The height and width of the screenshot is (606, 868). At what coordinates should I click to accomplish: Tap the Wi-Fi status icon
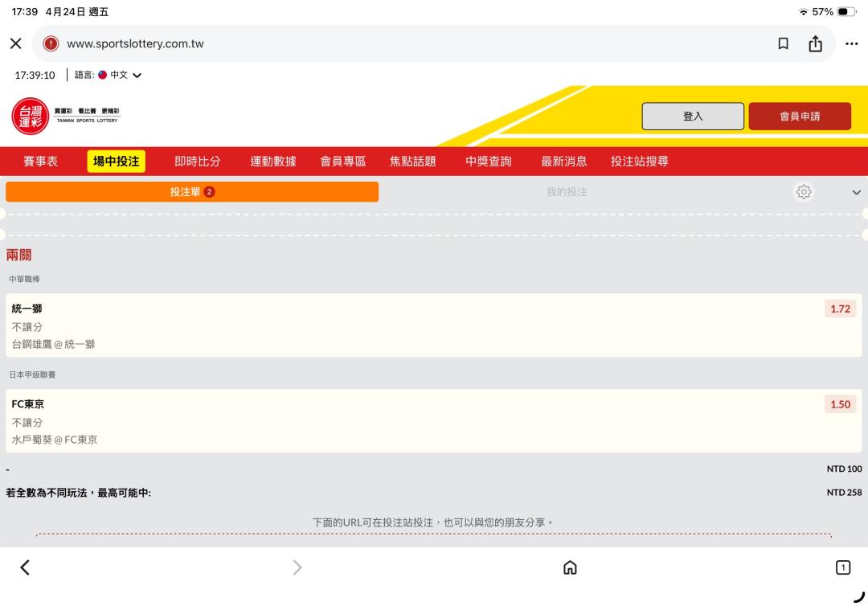pyautogui.click(x=803, y=11)
